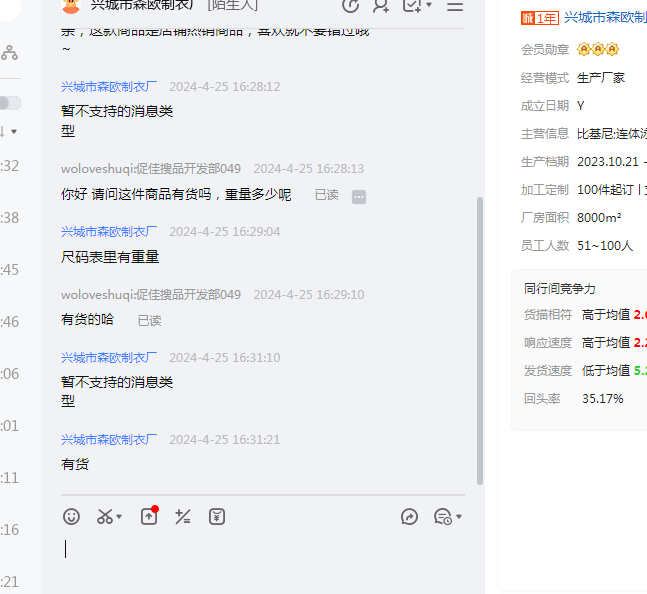Click the add contact icon in header
Viewport: 647px width, 594px height.
[x=381, y=6]
